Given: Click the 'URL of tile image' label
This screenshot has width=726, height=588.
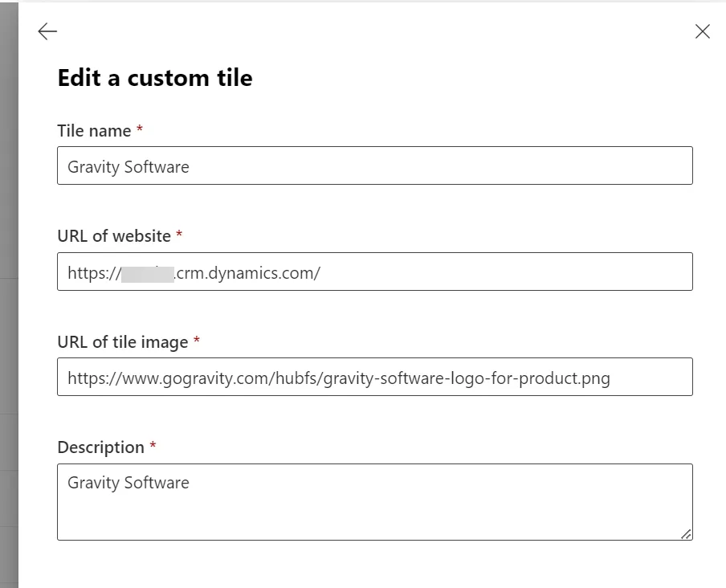Looking at the screenshot, I should (123, 342).
